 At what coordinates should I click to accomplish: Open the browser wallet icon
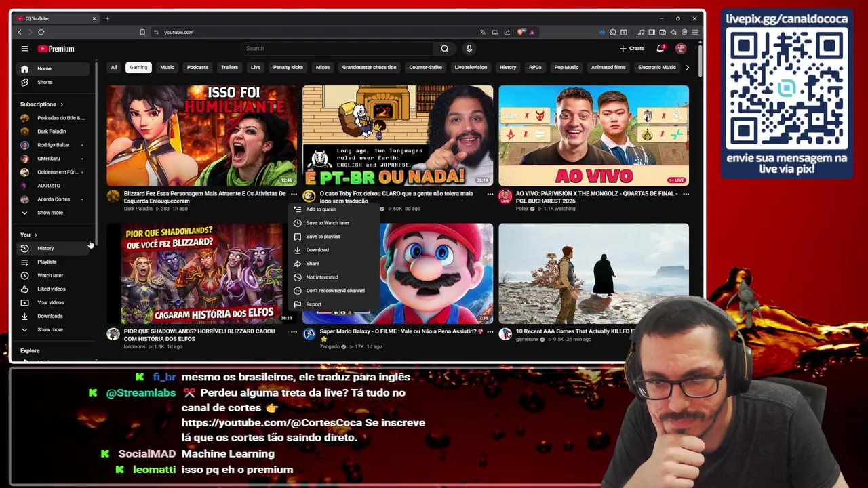coord(663,32)
